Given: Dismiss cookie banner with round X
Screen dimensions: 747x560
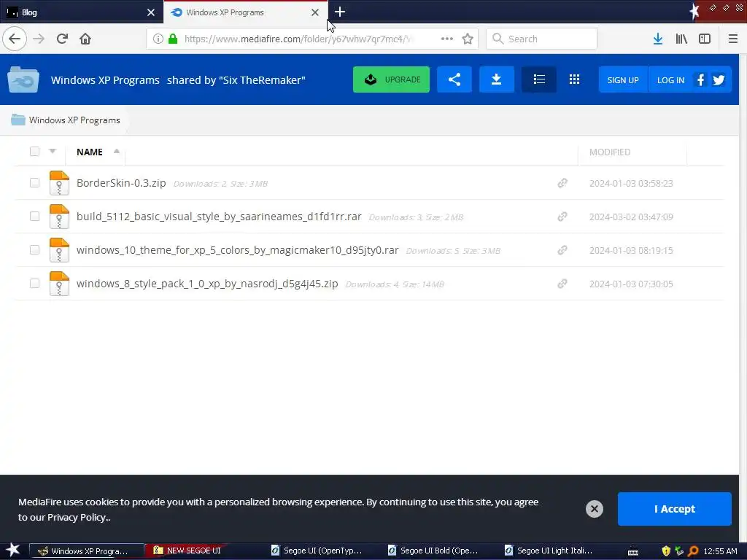Looking at the screenshot, I should tap(594, 508).
